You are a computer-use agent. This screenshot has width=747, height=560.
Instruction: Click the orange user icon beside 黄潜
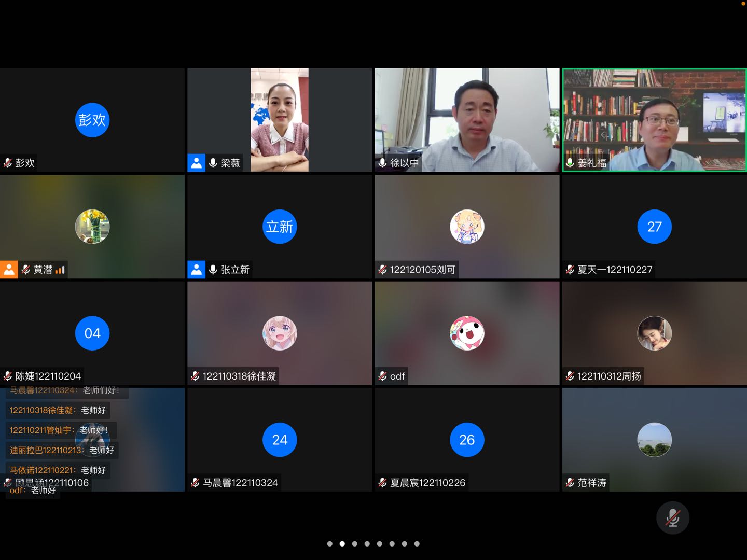(x=9, y=270)
